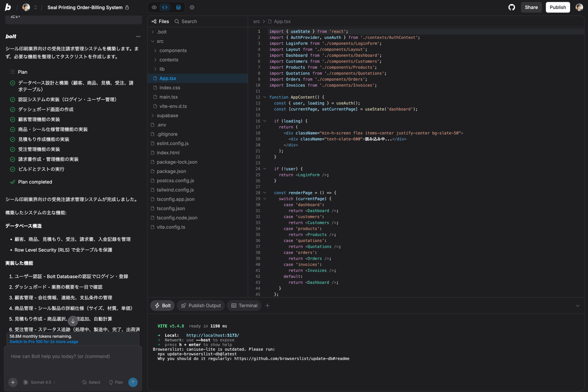
Task: Toggle Plan mode in chat input
Action: pos(116,382)
